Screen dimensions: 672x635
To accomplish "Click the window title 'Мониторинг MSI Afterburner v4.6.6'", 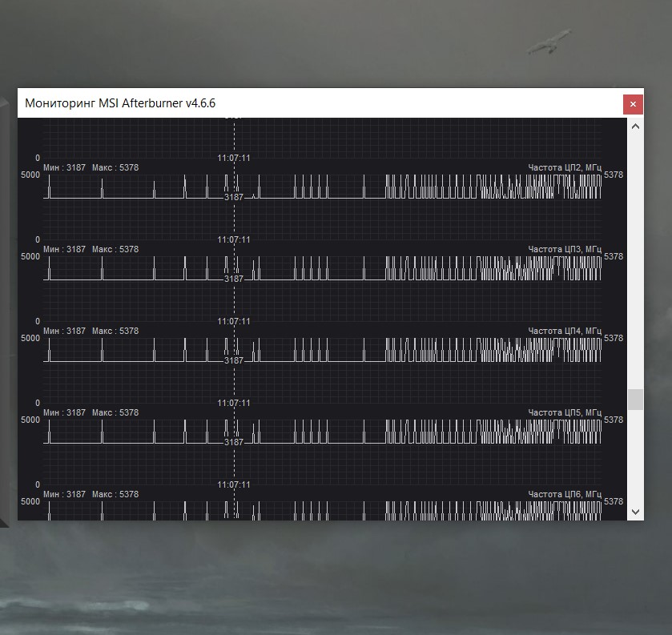I will (120, 103).
